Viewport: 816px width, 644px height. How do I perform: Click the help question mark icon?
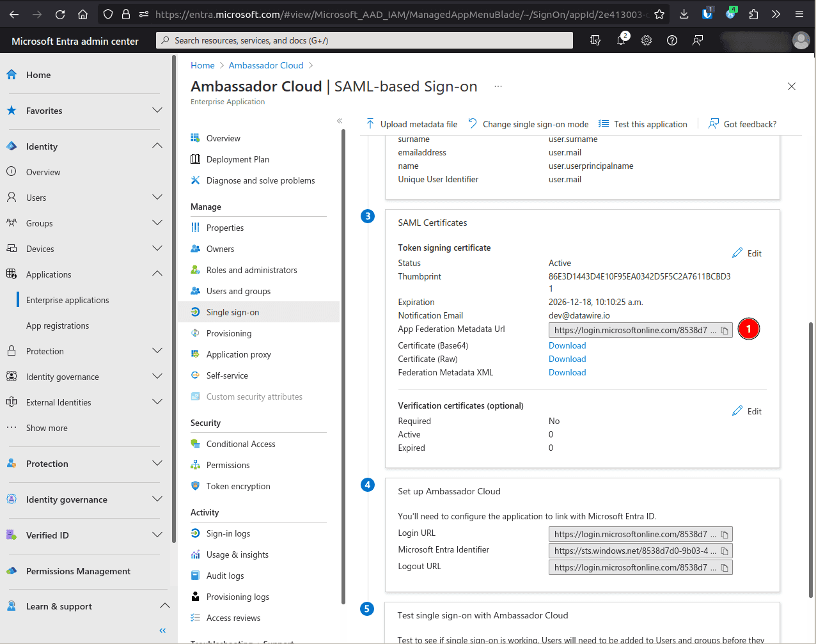tap(672, 40)
